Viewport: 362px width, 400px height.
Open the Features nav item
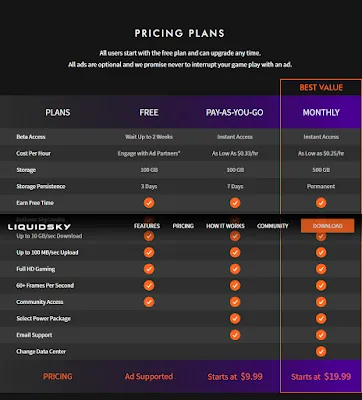click(147, 226)
